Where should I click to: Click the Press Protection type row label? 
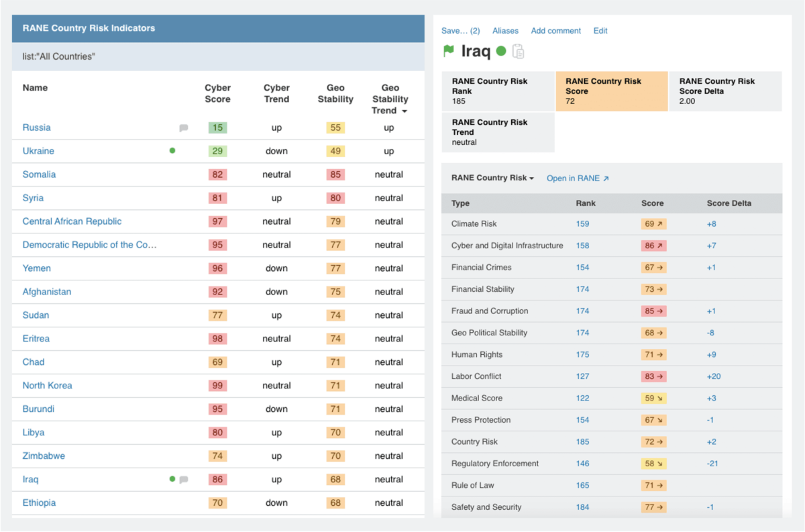pos(481,420)
